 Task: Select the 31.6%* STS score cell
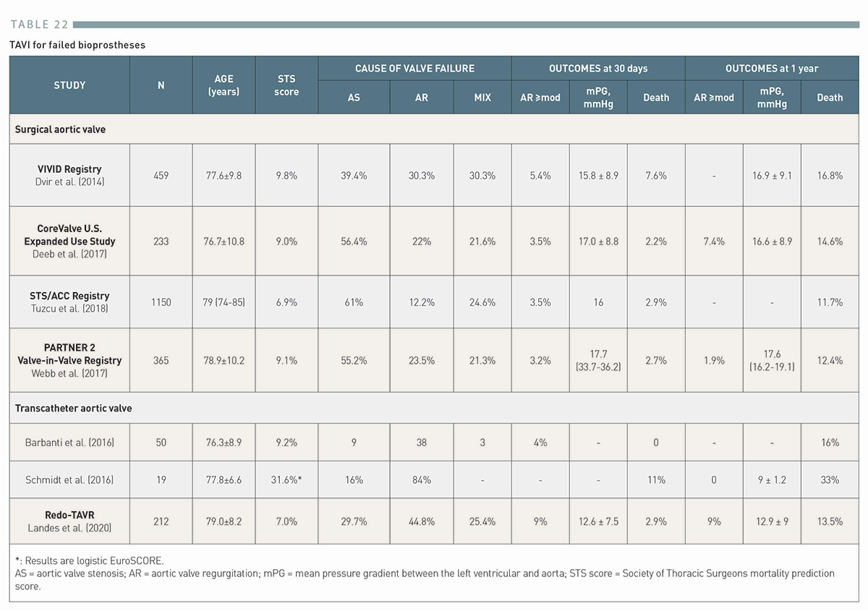[286, 479]
